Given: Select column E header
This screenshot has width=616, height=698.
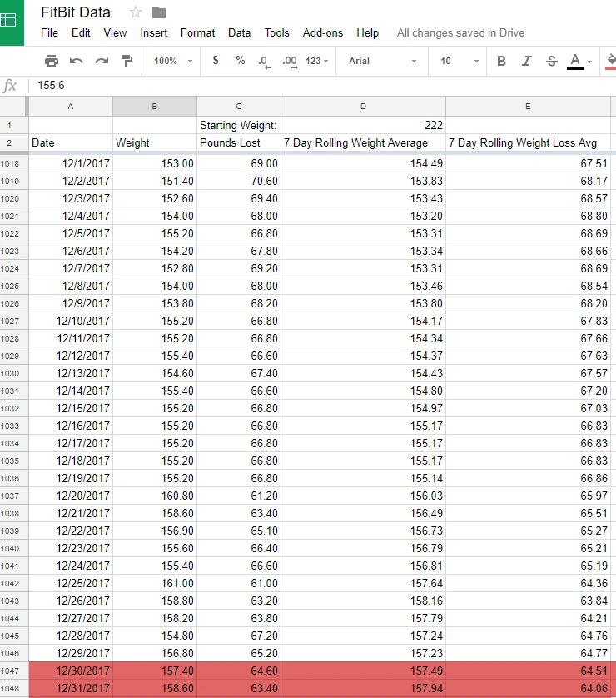Looking at the screenshot, I should click(x=528, y=107).
